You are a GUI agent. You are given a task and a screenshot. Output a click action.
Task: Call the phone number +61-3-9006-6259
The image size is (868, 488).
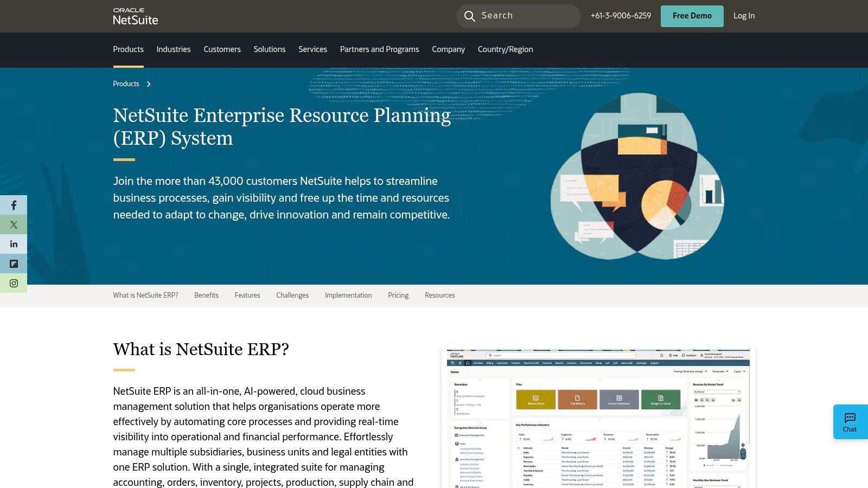[620, 16]
